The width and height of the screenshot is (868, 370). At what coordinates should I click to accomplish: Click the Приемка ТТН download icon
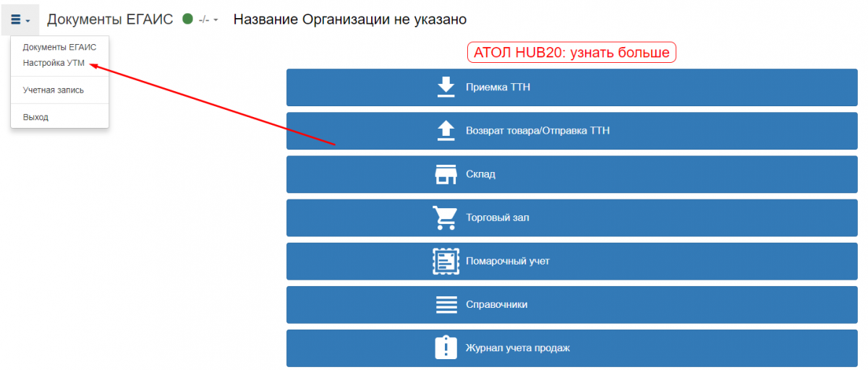pos(446,87)
